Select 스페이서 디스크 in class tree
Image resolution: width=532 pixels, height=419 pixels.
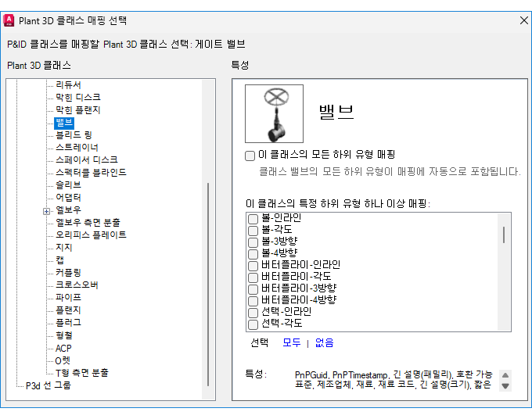click(x=87, y=159)
